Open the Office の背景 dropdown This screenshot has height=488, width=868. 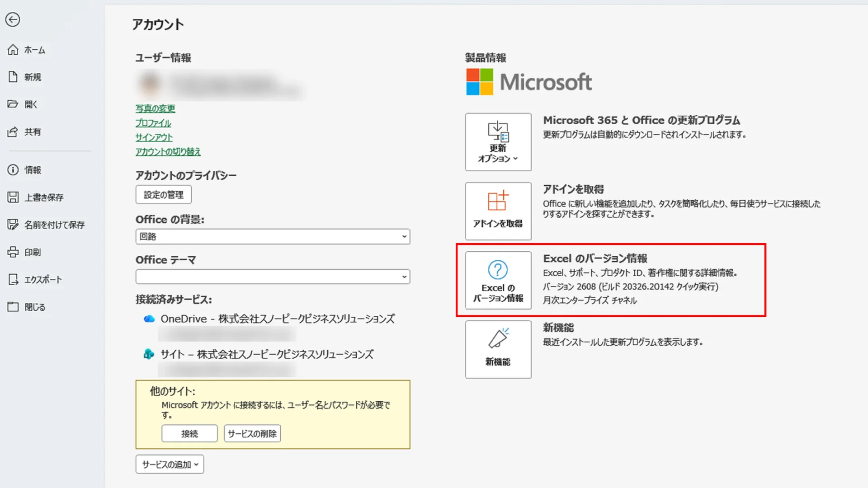pos(273,236)
